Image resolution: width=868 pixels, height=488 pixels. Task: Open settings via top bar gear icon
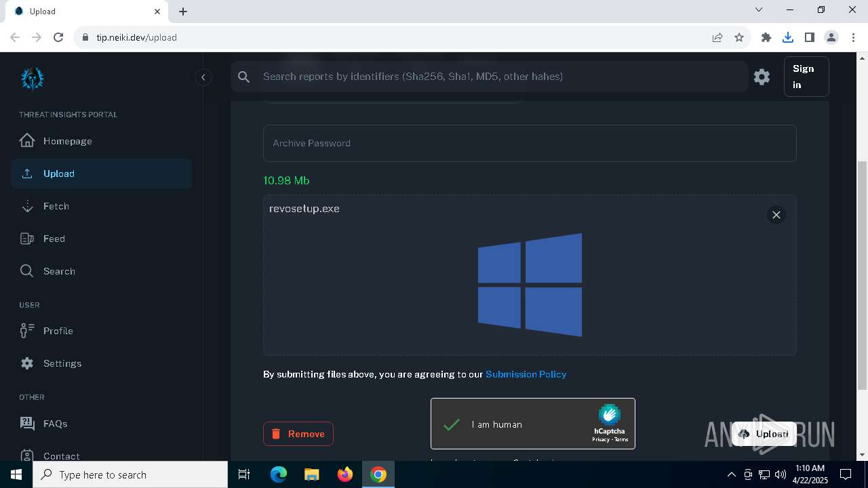[x=762, y=77]
